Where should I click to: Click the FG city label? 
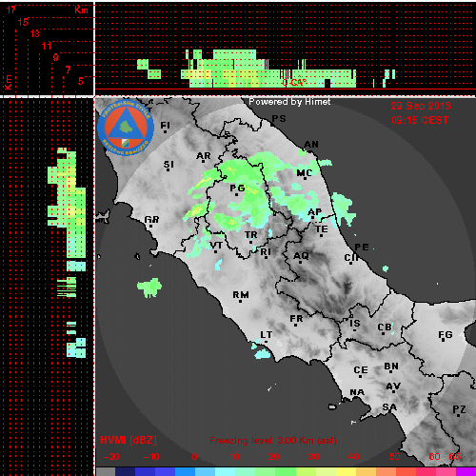(x=446, y=334)
